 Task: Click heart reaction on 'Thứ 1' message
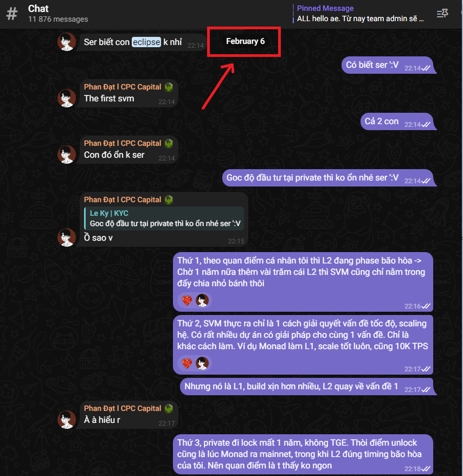pos(187,300)
